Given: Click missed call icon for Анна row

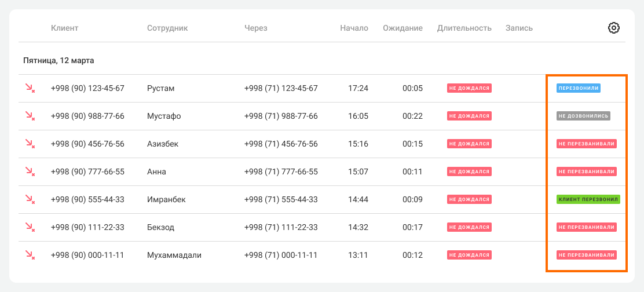Looking at the screenshot, I should point(30,171).
